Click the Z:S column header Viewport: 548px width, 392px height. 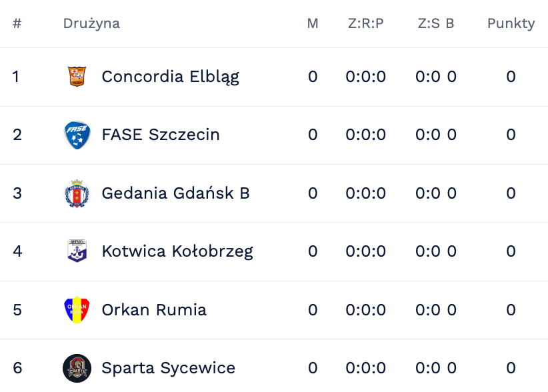429,23
